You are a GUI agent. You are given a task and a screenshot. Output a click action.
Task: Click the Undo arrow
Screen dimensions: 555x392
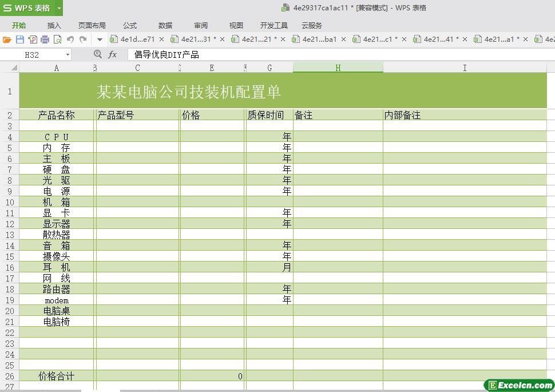coord(70,39)
